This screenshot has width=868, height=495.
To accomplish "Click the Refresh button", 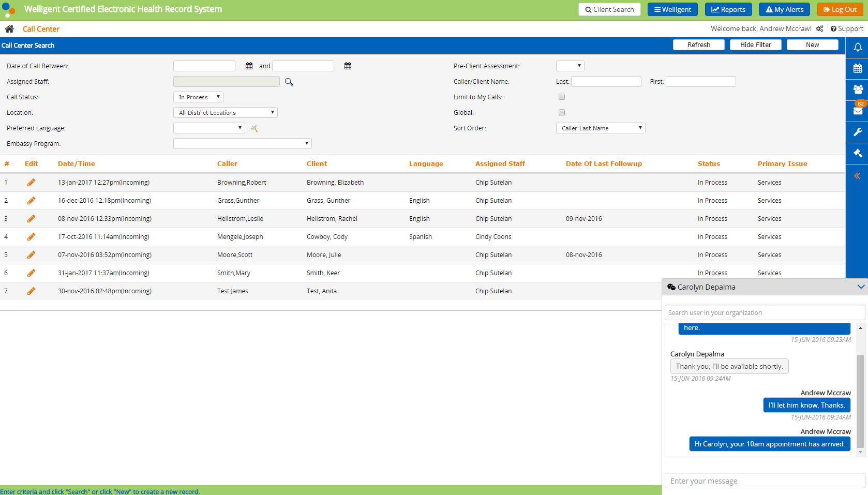I will pos(698,45).
